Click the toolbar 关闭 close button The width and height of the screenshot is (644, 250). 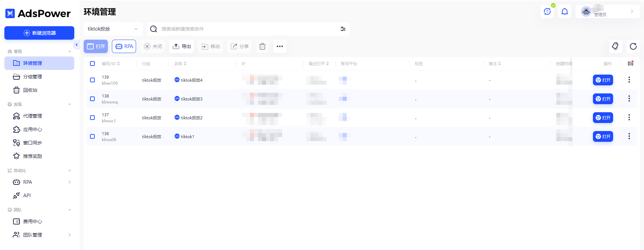click(153, 46)
